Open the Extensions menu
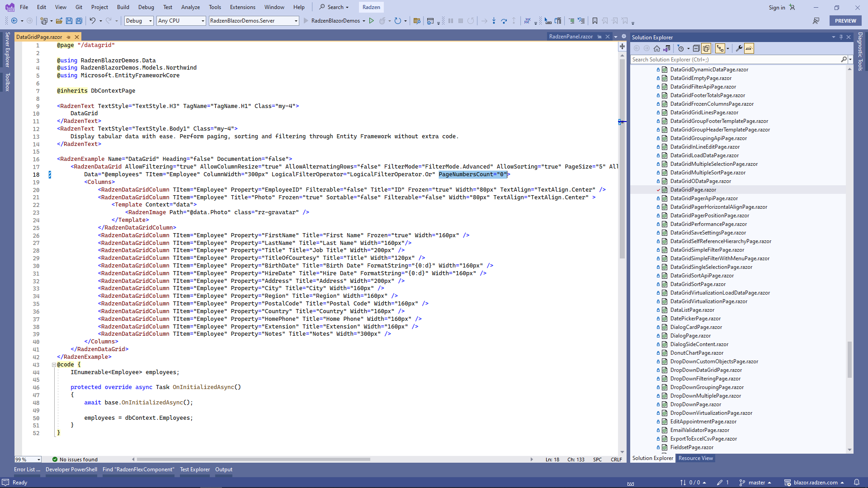Viewport: 868px width, 488px height. [x=243, y=7]
